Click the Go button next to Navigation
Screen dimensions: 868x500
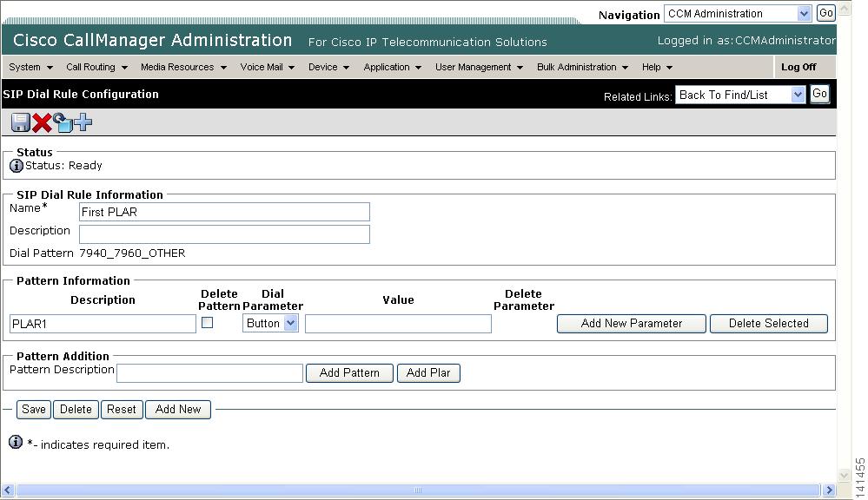pos(826,13)
